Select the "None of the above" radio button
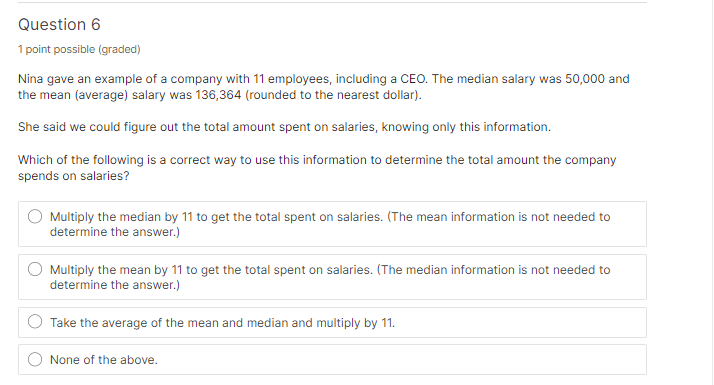The height and width of the screenshot is (385, 714). point(35,359)
